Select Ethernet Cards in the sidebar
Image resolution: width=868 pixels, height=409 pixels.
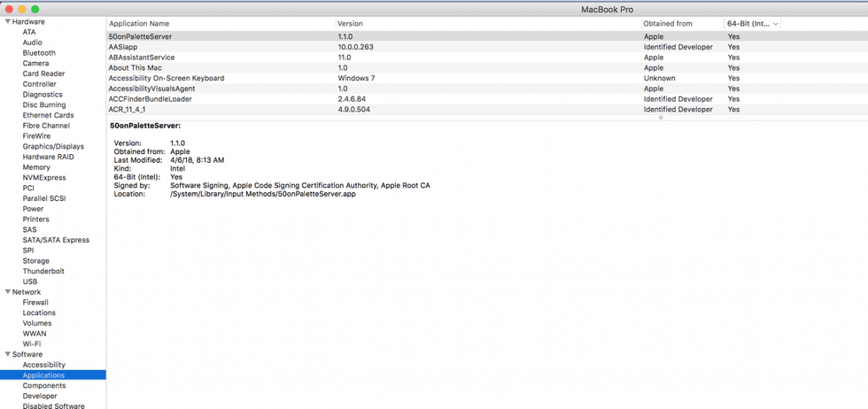[x=48, y=115]
